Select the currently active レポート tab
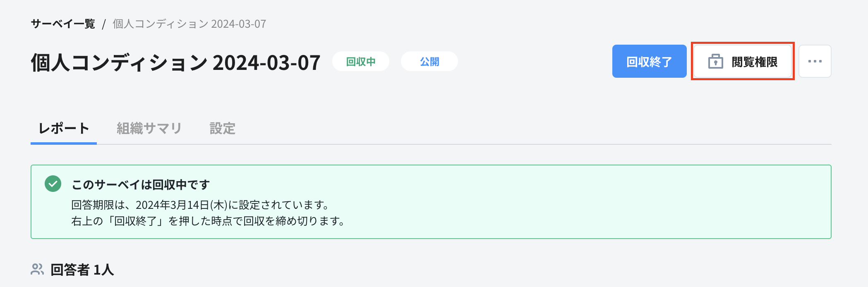The image size is (868, 287). click(x=64, y=129)
